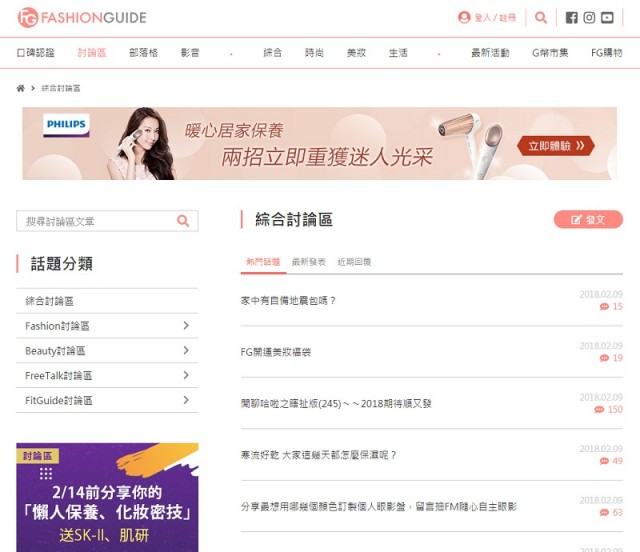Open the YouTube icon in header
The width and height of the screenshot is (640, 552).
click(607, 17)
